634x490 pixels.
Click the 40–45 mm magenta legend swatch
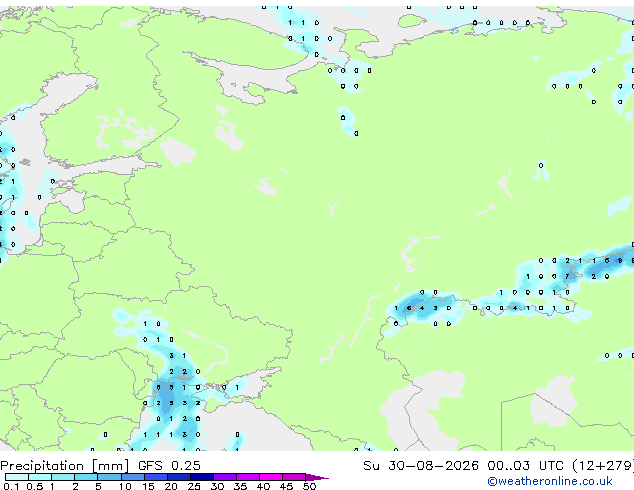(x=271, y=477)
